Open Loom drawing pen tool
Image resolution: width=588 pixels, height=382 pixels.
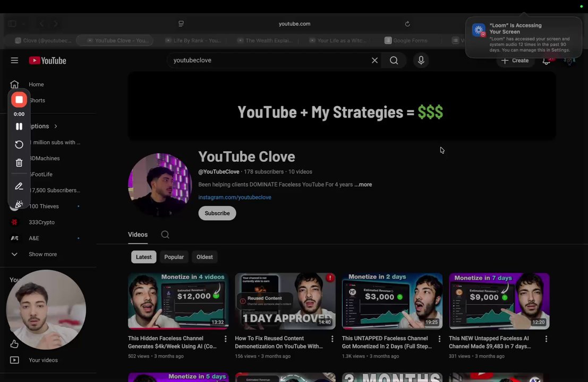click(x=19, y=186)
